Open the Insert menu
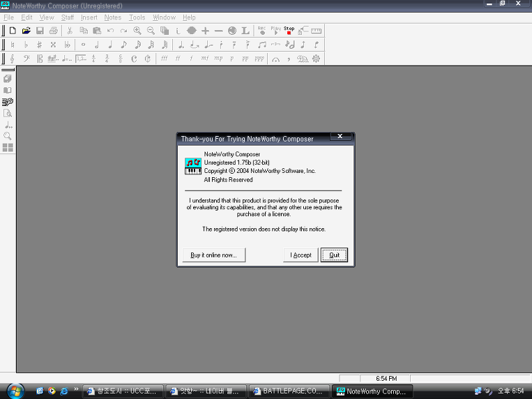 pyautogui.click(x=89, y=17)
